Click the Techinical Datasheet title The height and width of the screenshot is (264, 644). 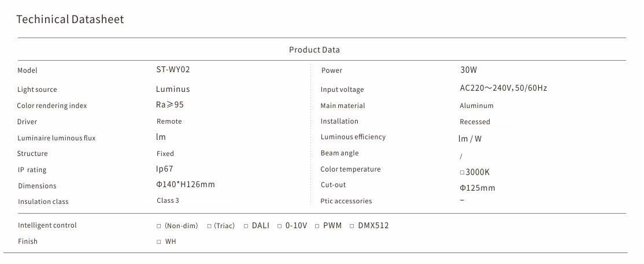tap(70, 20)
